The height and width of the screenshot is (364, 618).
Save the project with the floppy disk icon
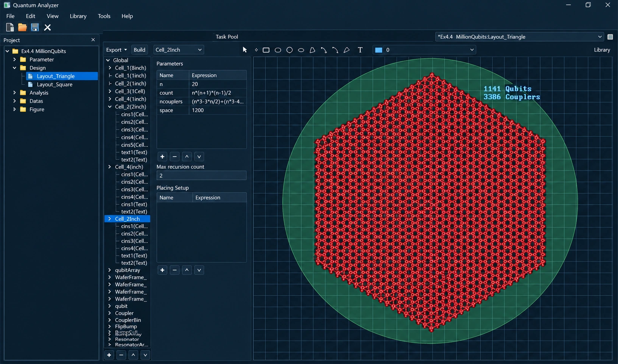pyautogui.click(x=35, y=27)
